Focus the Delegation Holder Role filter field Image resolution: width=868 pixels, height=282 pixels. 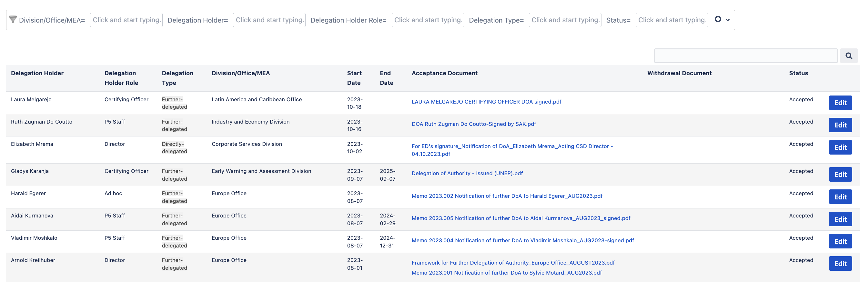coord(428,20)
